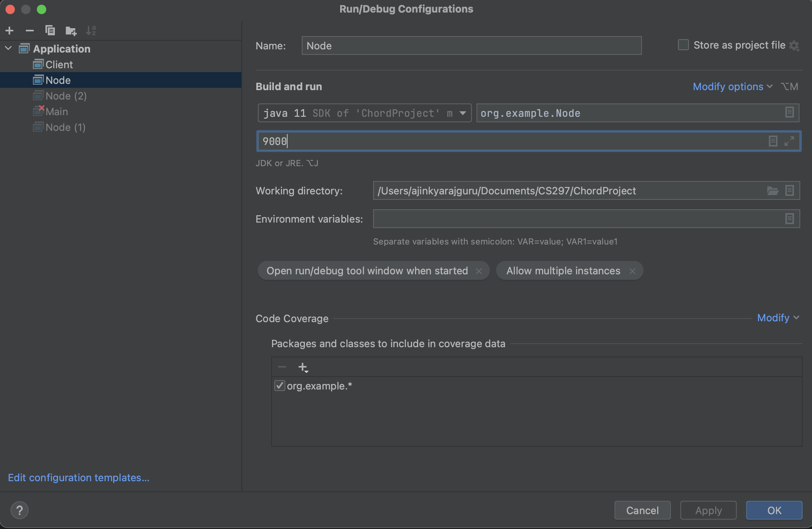Click the create new folder icon
The image size is (812, 529).
click(x=71, y=31)
